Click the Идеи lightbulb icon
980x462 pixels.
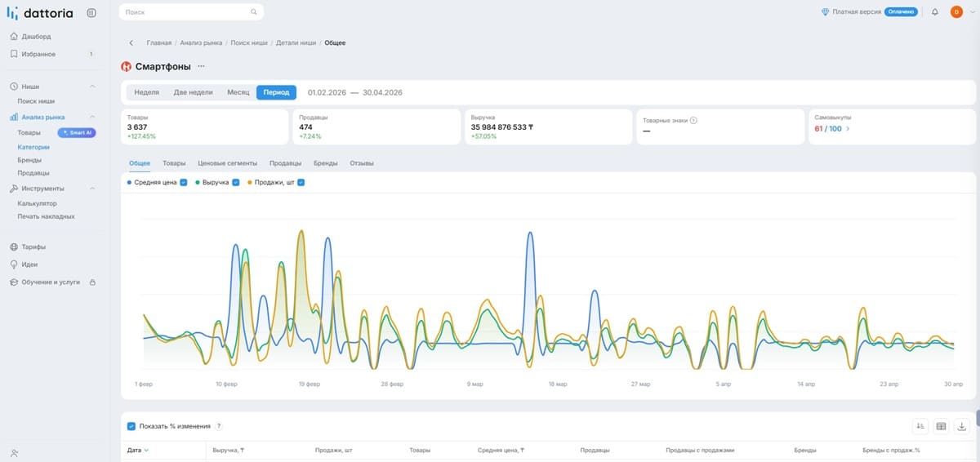coord(14,264)
